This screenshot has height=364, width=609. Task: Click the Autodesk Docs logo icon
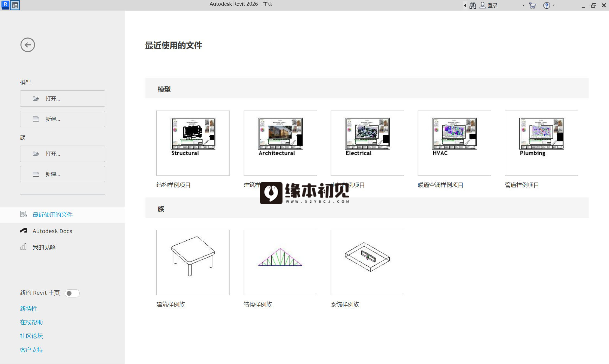pos(23,231)
